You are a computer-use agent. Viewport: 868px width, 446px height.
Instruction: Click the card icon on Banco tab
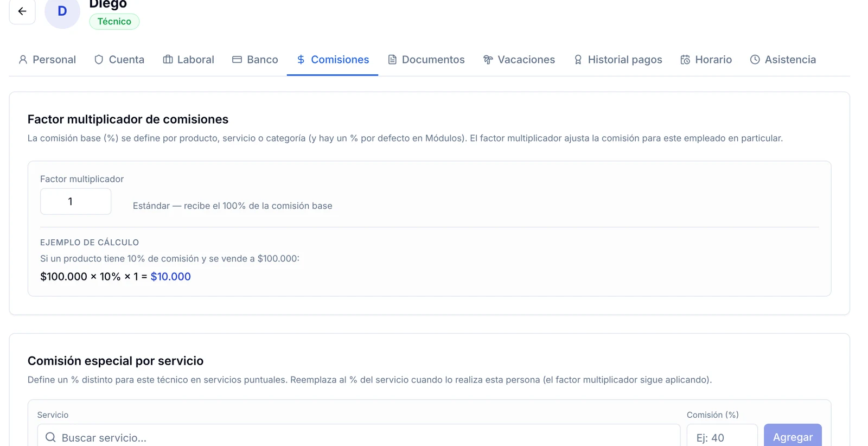pos(237,60)
